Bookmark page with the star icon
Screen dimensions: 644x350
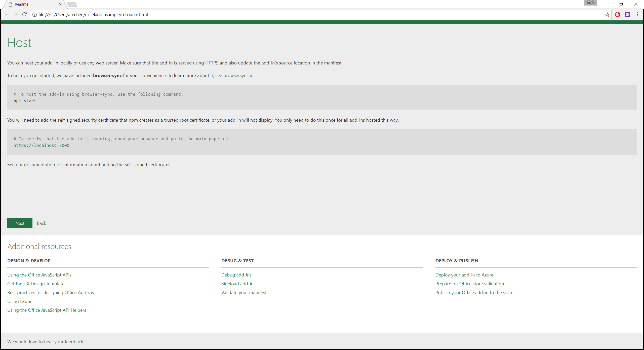click(x=607, y=15)
